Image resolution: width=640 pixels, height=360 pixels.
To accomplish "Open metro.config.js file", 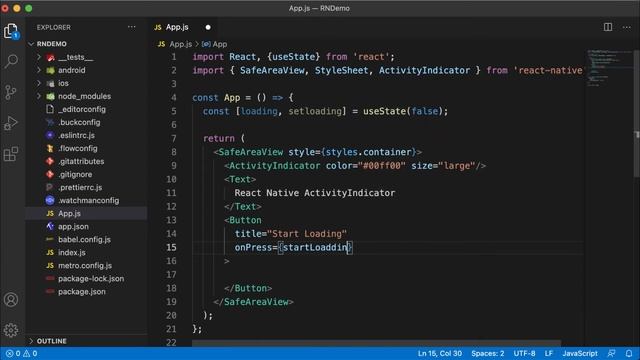I will 86,266.
